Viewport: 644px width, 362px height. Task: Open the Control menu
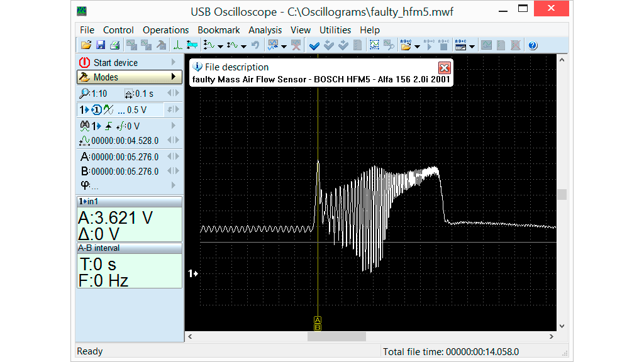(118, 30)
